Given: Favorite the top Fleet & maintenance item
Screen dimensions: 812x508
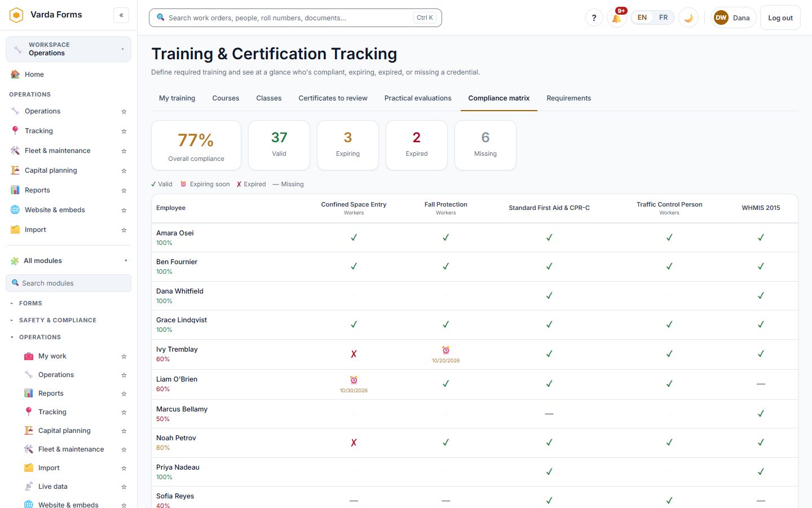Looking at the screenshot, I should click(x=124, y=151).
